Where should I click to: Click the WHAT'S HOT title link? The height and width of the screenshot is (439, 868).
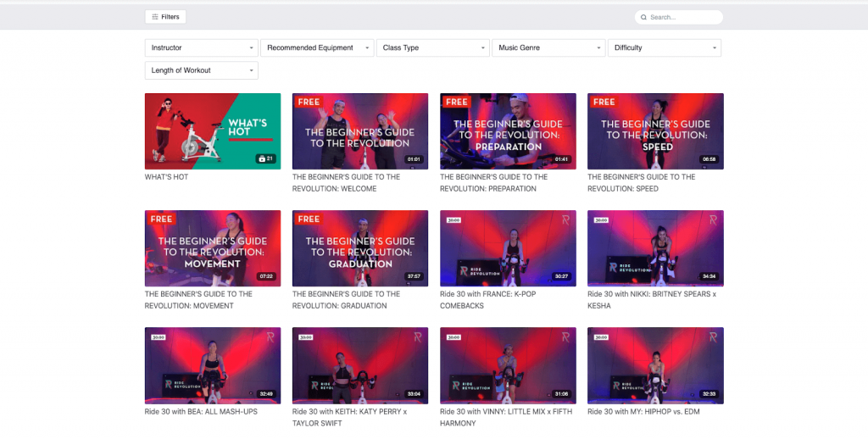point(167,177)
